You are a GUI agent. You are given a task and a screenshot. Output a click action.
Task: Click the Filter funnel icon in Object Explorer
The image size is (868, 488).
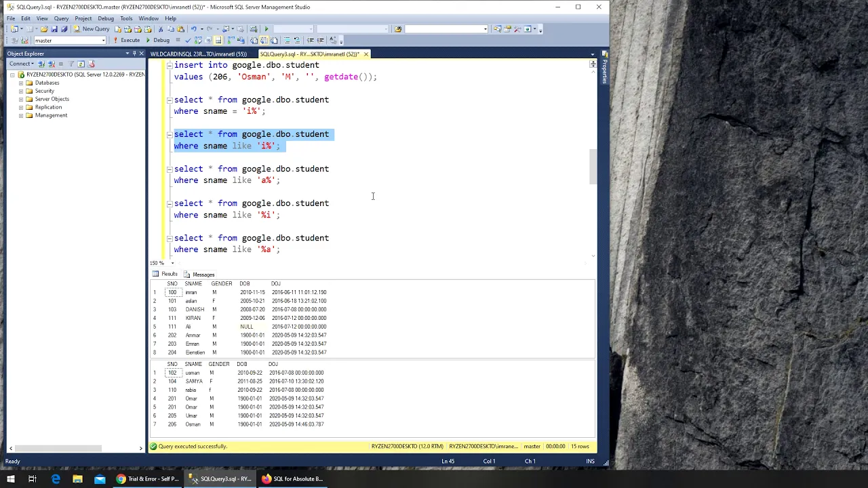(x=71, y=64)
